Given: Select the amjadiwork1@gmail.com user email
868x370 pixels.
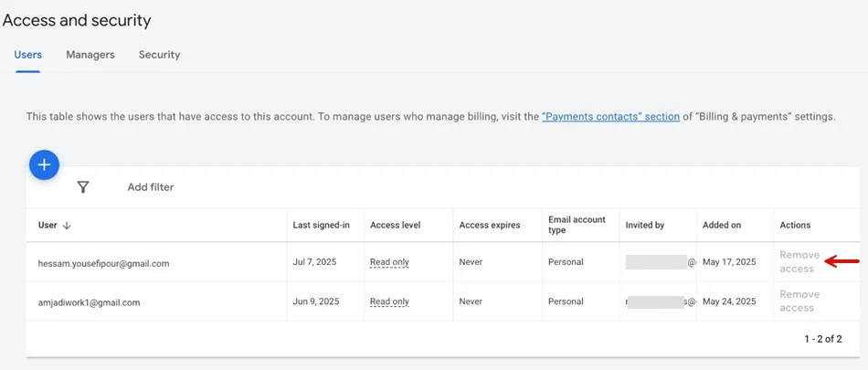Looking at the screenshot, I should click(89, 303).
